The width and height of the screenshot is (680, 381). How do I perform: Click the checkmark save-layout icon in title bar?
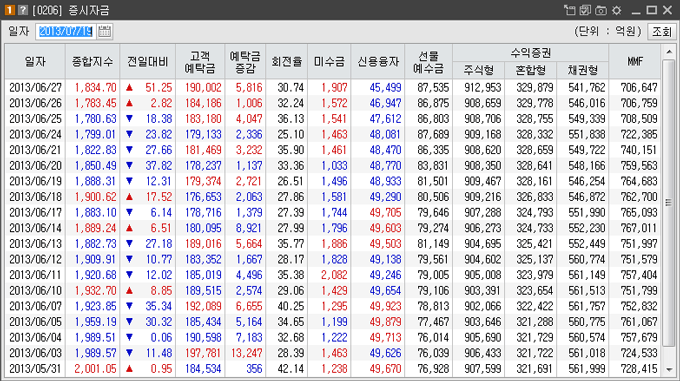click(x=585, y=10)
